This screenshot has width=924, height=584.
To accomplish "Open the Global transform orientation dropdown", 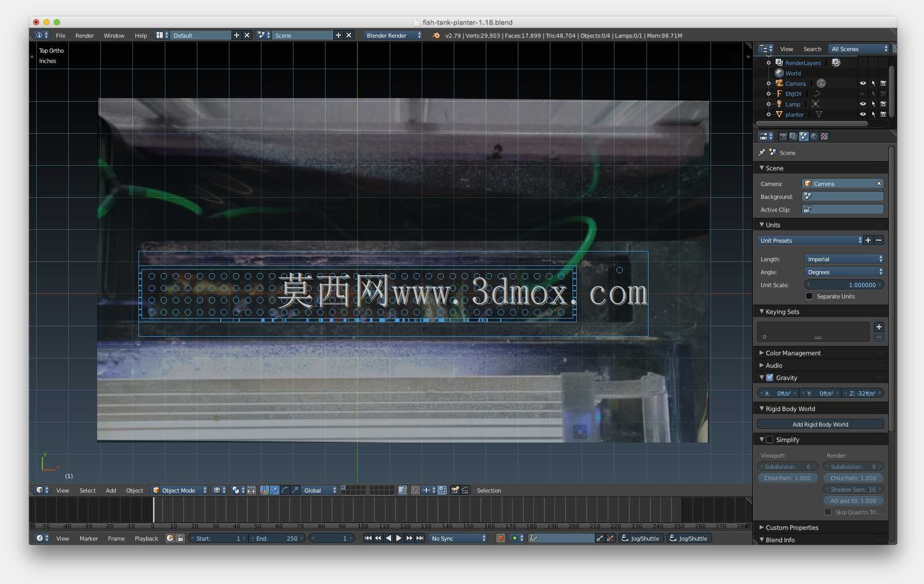I will click(320, 490).
